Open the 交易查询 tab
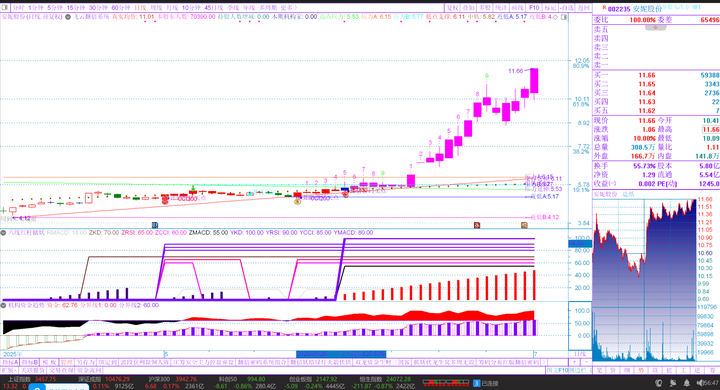 [61, 370]
